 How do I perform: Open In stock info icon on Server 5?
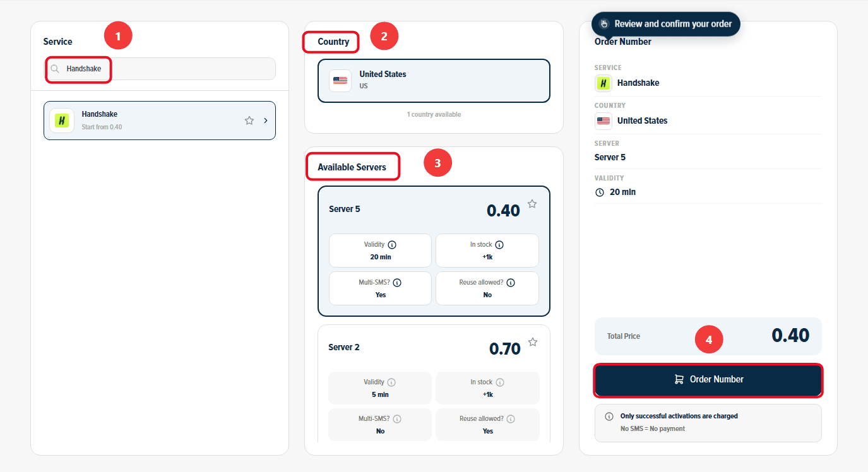(x=499, y=245)
